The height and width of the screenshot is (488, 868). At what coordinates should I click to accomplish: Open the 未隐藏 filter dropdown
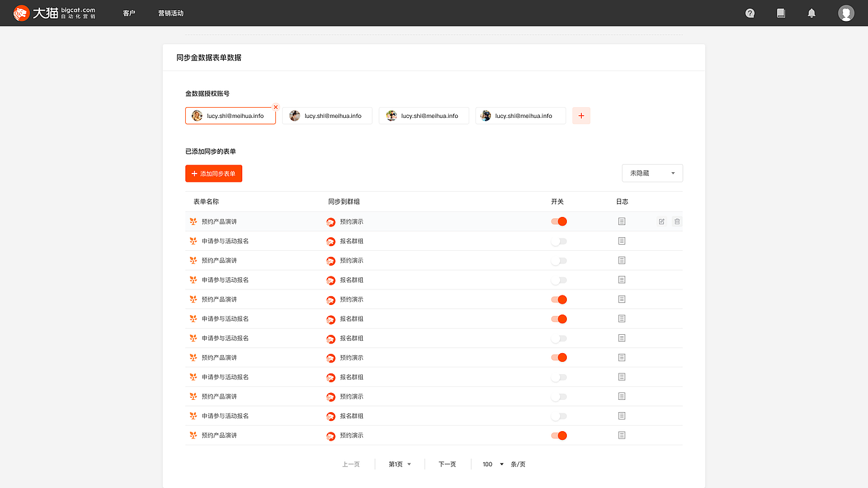[652, 173]
